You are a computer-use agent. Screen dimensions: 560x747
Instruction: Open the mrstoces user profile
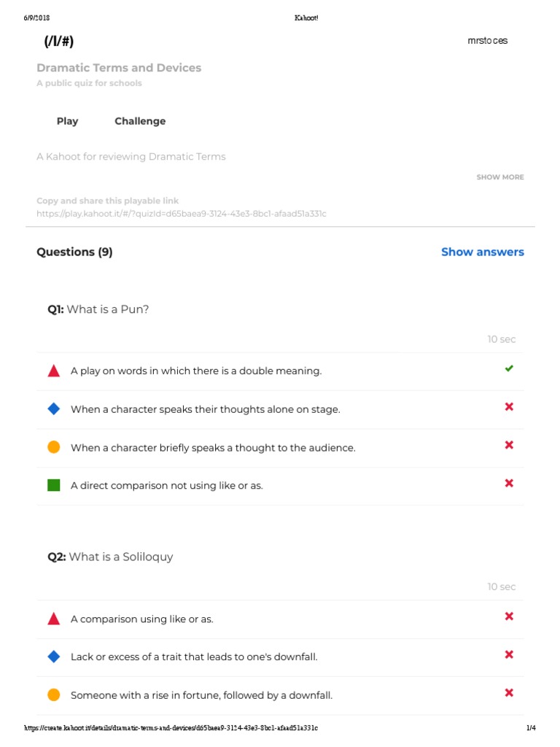pyautogui.click(x=487, y=41)
